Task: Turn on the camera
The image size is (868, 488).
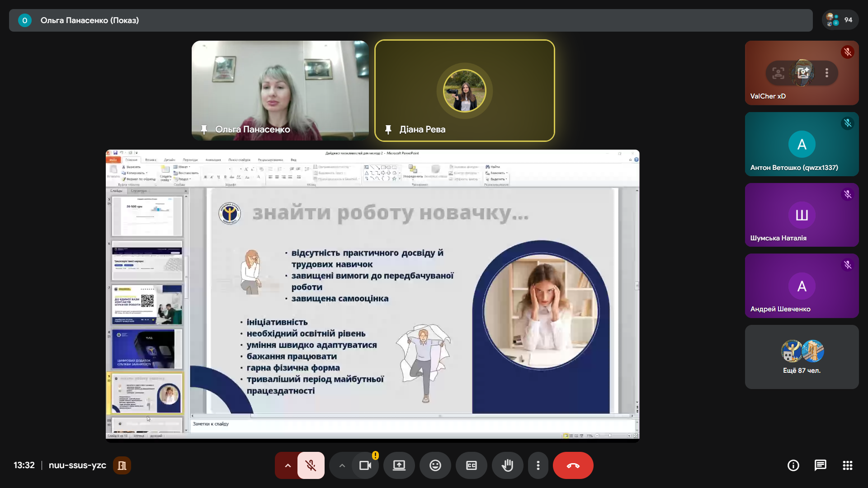Action: pos(365,465)
